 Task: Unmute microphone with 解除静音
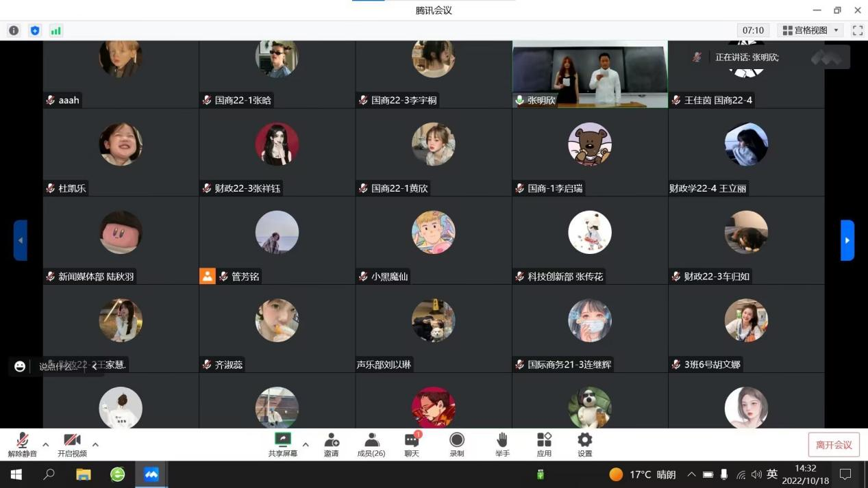(22, 444)
